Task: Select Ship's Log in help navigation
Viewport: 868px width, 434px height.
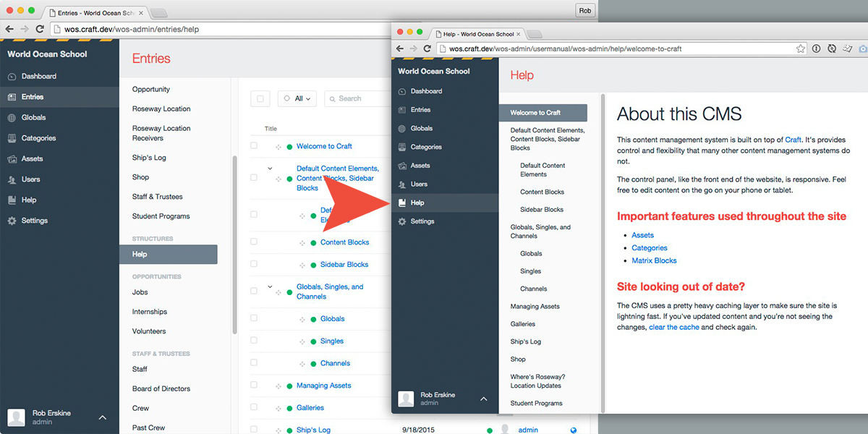Action: pyautogui.click(x=526, y=341)
